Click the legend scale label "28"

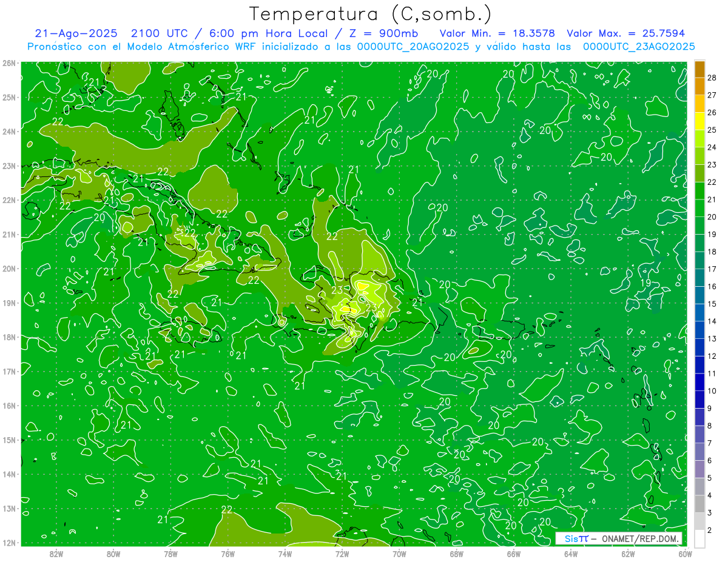click(x=712, y=78)
